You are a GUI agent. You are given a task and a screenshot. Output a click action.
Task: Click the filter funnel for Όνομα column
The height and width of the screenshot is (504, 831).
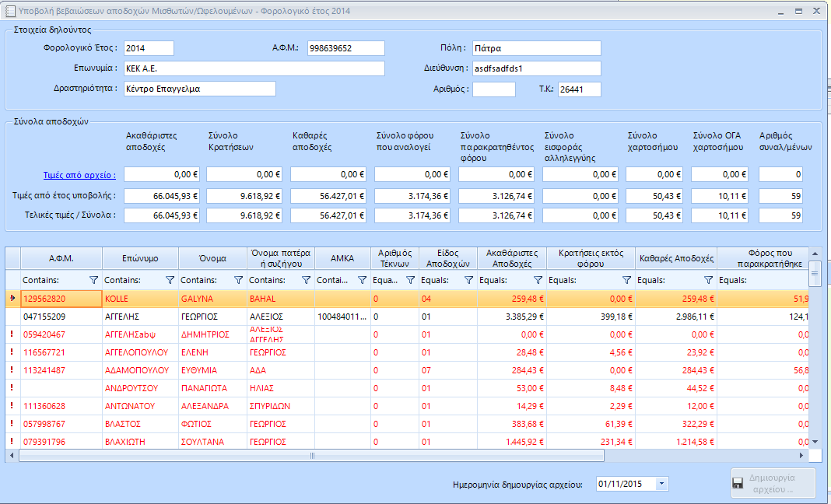(238, 280)
